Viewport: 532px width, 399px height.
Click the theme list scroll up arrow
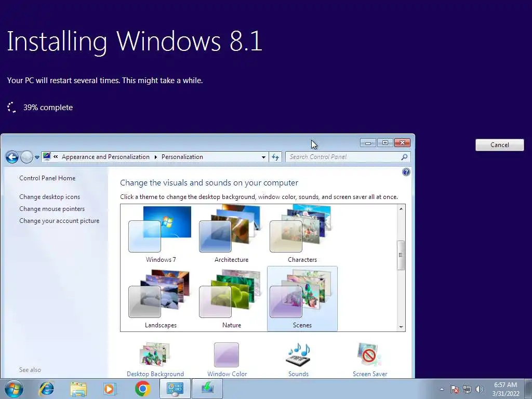(x=401, y=209)
